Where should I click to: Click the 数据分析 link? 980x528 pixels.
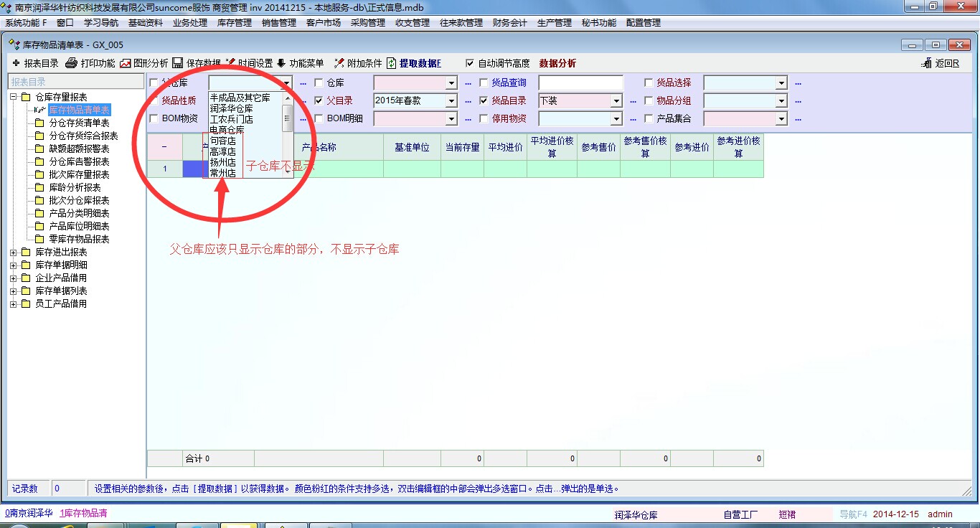tap(557, 63)
